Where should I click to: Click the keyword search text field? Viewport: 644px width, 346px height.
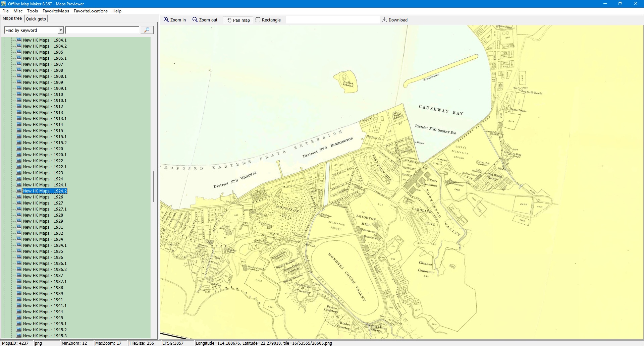pos(102,30)
